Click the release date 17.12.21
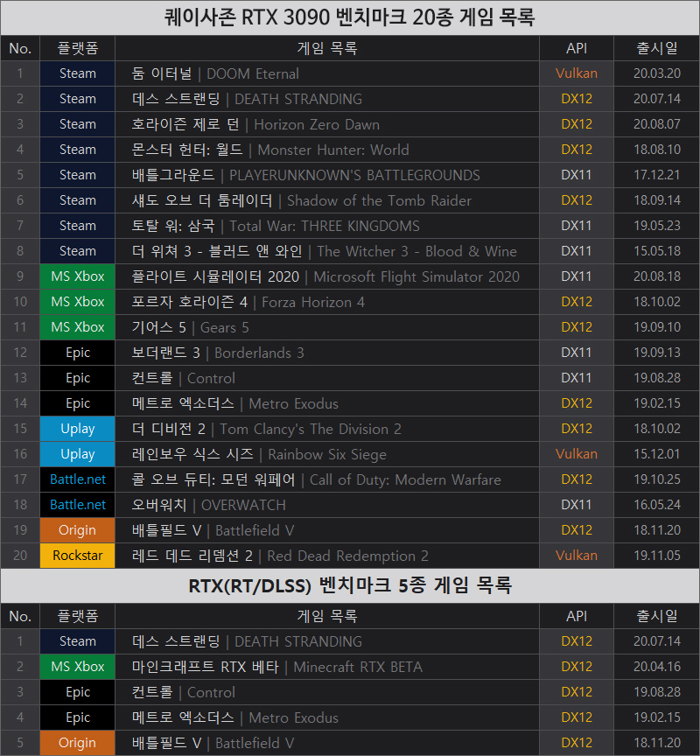The image size is (700, 756). click(x=657, y=175)
